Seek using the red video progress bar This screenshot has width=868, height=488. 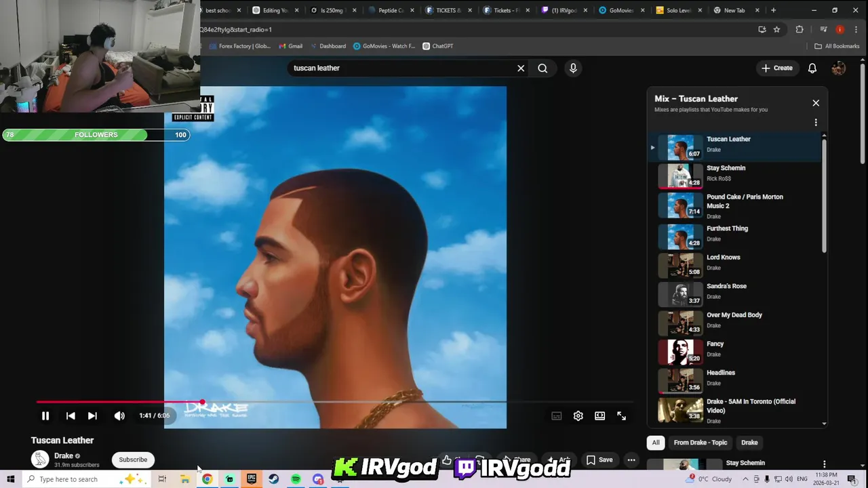click(x=335, y=402)
